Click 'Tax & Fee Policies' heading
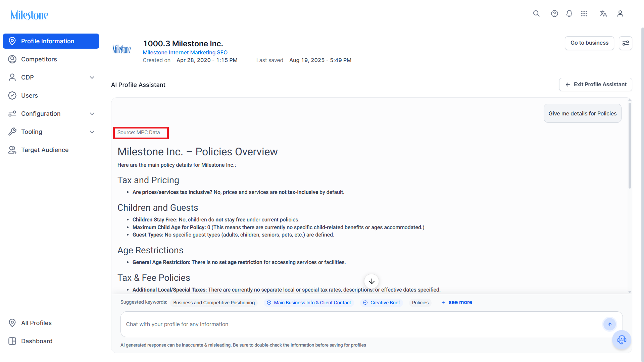This screenshot has width=644, height=362. point(154,278)
